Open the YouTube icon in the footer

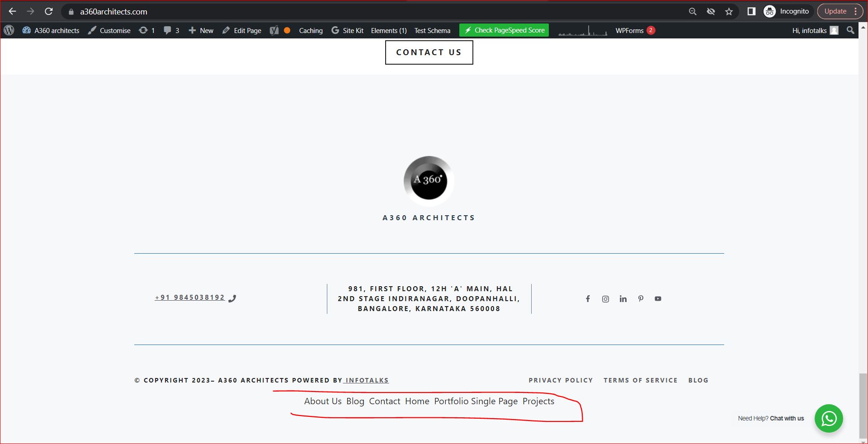pos(658,299)
